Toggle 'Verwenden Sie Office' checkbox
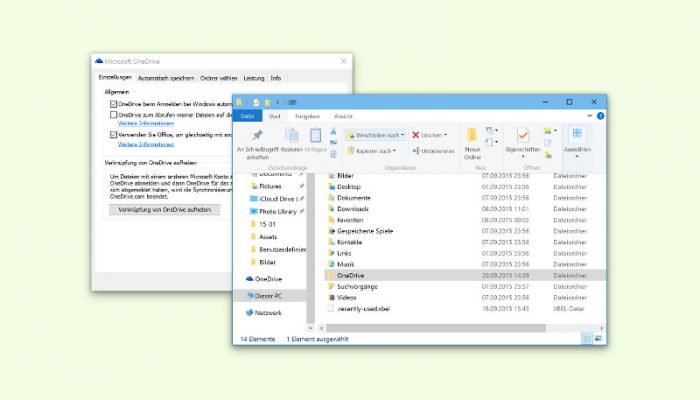Viewport: 700px width, 400px height. pos(113,134)
